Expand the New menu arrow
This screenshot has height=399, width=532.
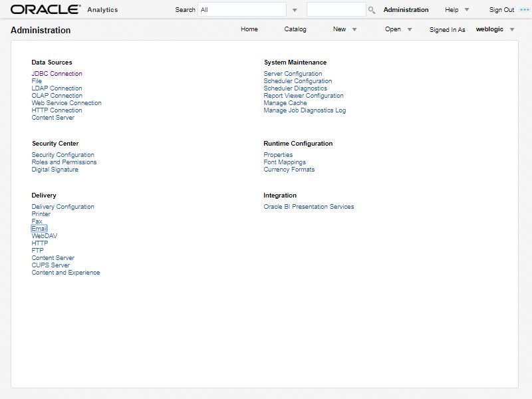[x=354, y=29]
